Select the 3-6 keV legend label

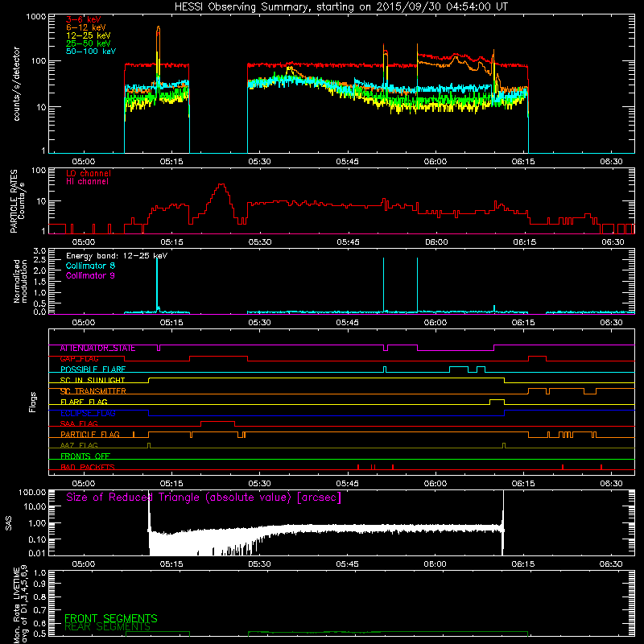(84, 19)
